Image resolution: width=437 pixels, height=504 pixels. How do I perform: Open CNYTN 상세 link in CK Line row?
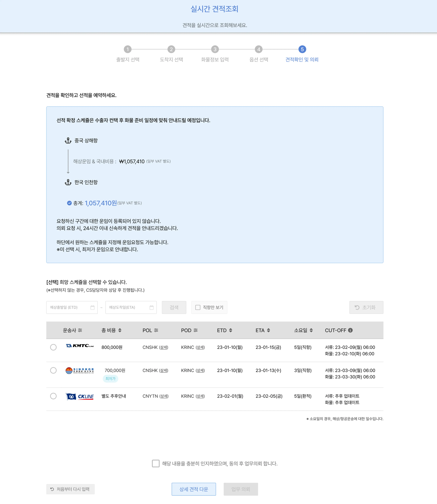(164, 396)
